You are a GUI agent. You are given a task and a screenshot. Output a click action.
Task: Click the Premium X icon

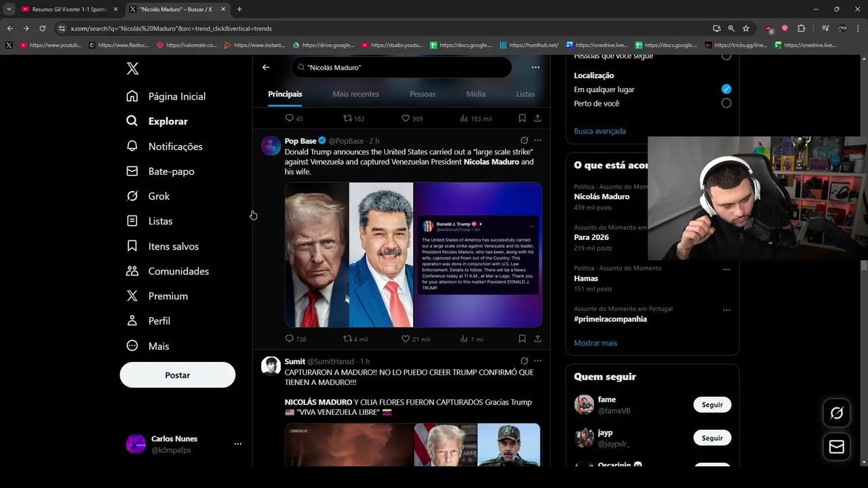(132, 296)
